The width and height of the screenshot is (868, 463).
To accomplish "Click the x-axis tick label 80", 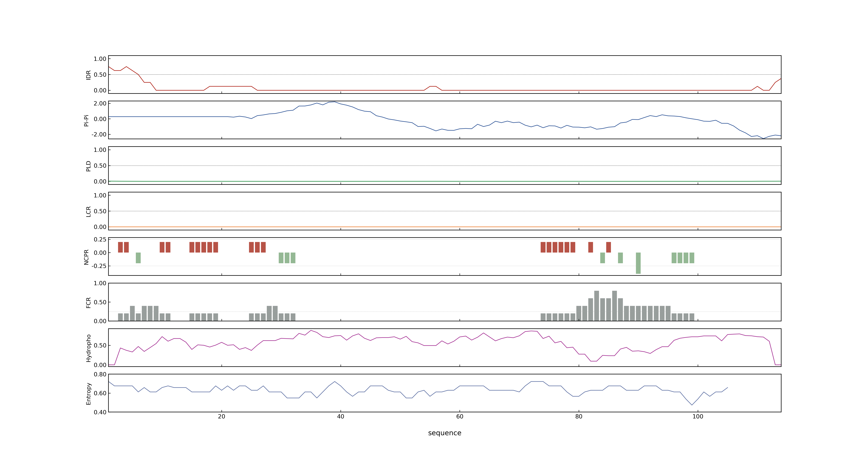I will [x=579, y=416].
